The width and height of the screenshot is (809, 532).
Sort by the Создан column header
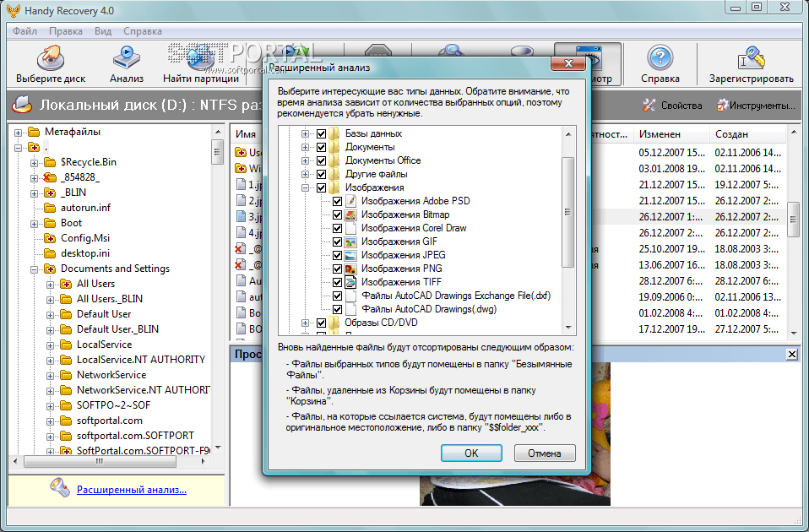coord(747,134)
